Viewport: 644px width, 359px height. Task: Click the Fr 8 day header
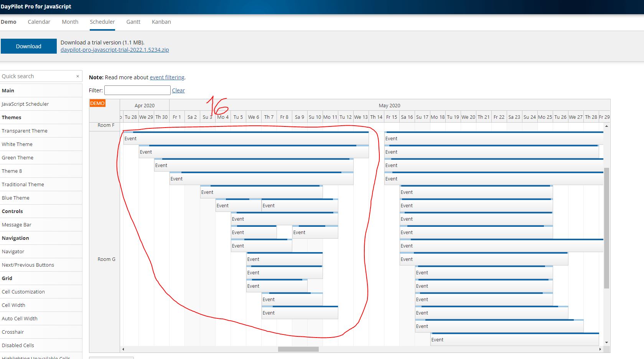[x=284, y=117]
